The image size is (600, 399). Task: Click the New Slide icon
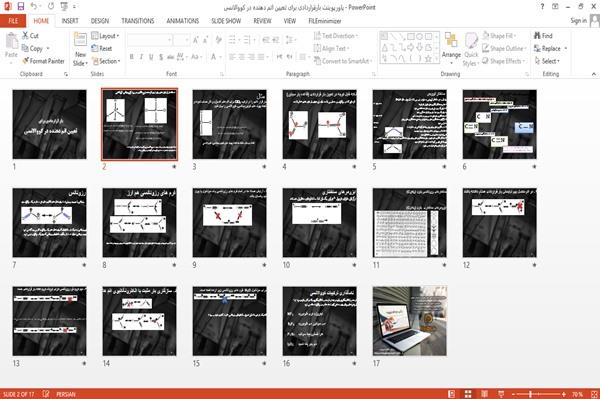pos(80,40)
